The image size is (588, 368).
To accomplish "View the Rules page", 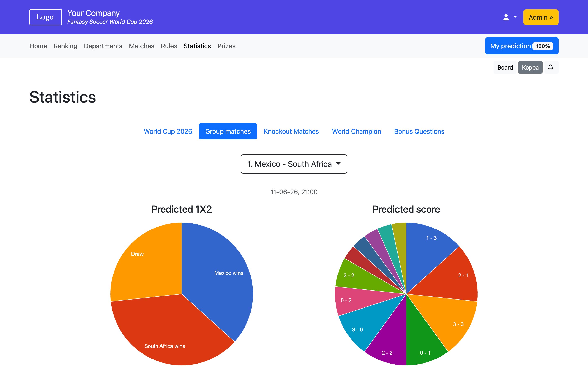I will [x=169, y=46].
